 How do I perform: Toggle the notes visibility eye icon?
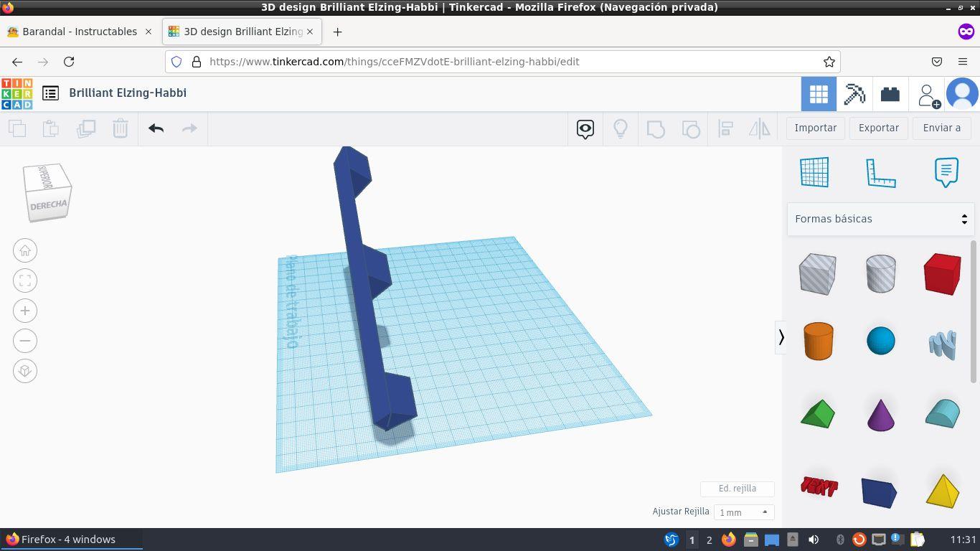click(585, 129)
